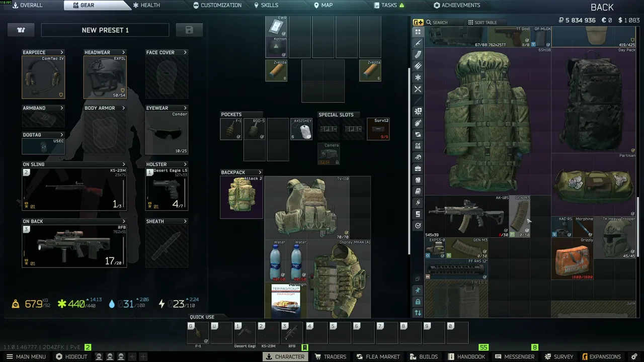Screen dimensions: 644x362
Task: Filter stash by the briefcase containers icon
Action: point(418,168)
